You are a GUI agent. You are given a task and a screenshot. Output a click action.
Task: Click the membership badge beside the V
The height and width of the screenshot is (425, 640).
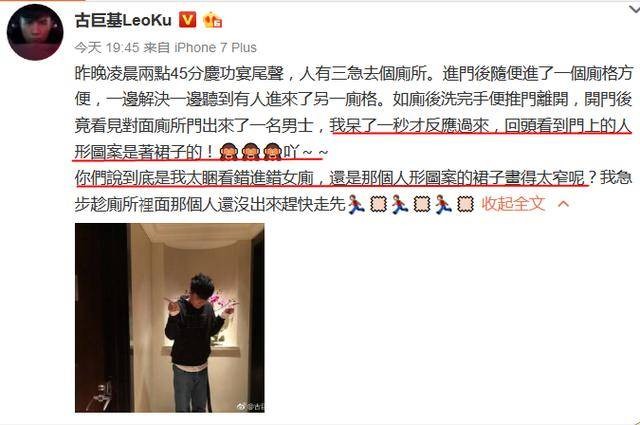coord(212,20)
